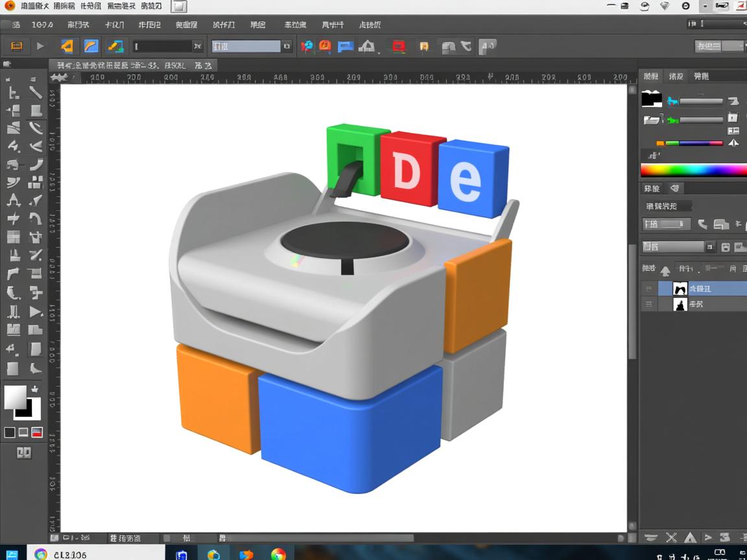Click the triangular arrow tool in left toolbox
The width and height of the screenshot is (747, 560).
point(36,312)
